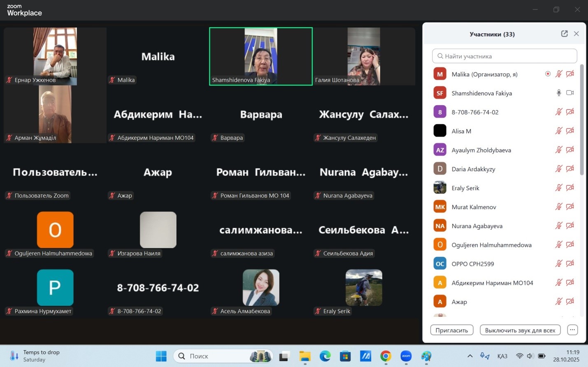Open Google Chrome from the taskbar
Viewport: 588px width, 367px height.
point(386,356)
